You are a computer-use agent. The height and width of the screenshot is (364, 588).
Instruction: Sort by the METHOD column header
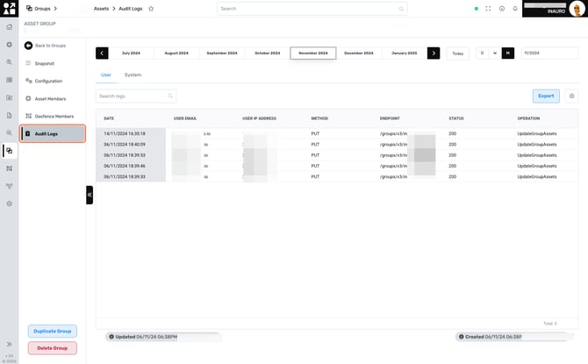click(319, 118)
